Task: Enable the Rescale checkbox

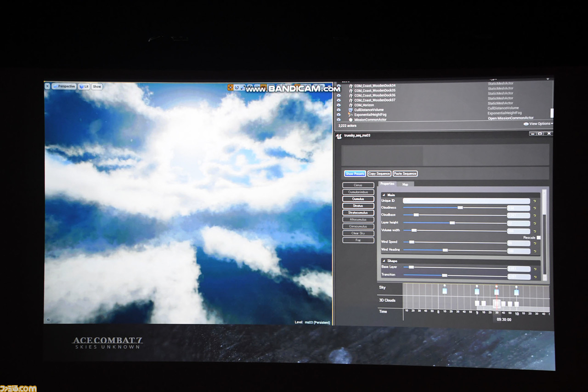Action: (538, 238)
